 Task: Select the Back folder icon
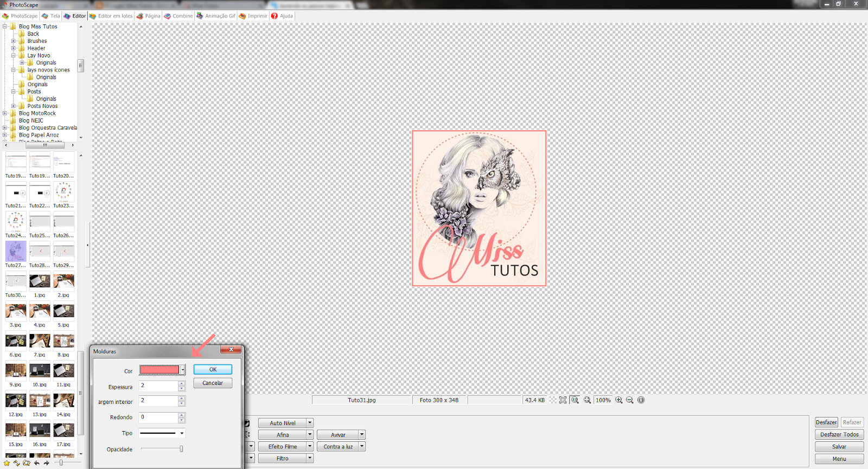click(22, 34)
